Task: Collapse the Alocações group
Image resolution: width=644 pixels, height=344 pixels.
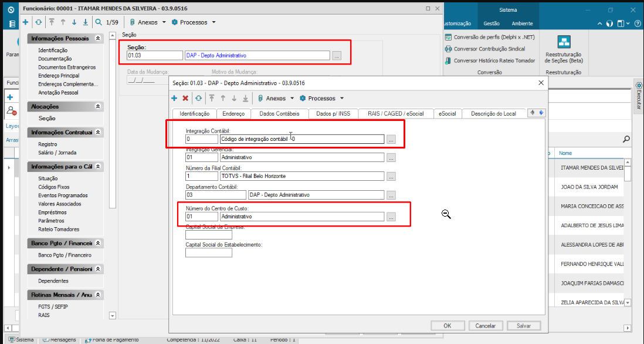Action: (x=98, y=106)
